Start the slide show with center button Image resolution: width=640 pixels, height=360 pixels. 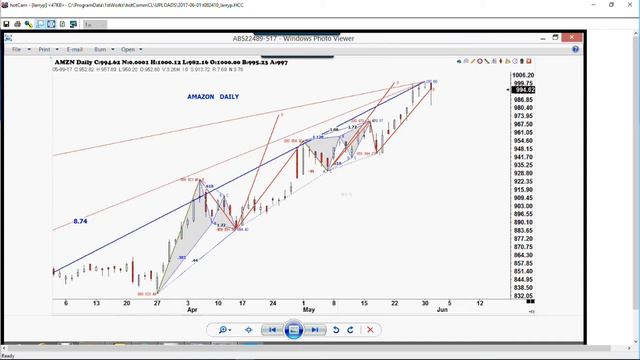pyautogui.click(x=293, y=330)
